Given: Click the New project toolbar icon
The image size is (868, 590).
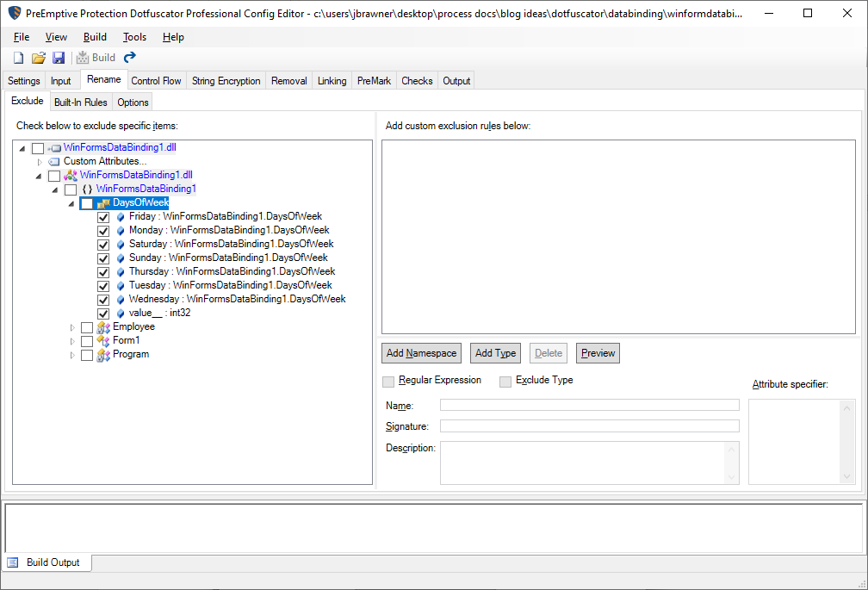Looking at the screenshot, I should [18, 58].
